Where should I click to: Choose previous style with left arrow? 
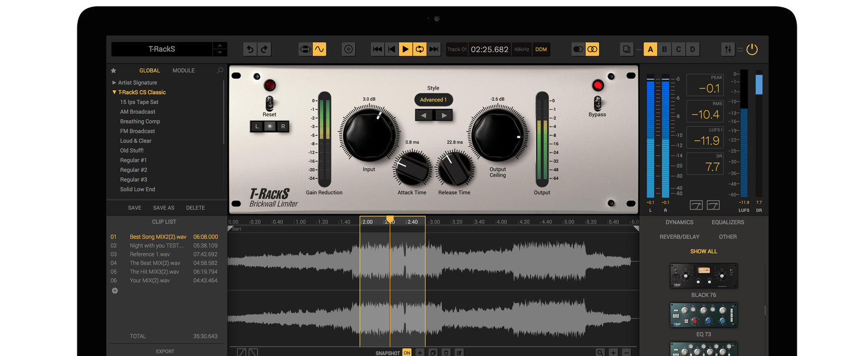[x=424, y=115]
